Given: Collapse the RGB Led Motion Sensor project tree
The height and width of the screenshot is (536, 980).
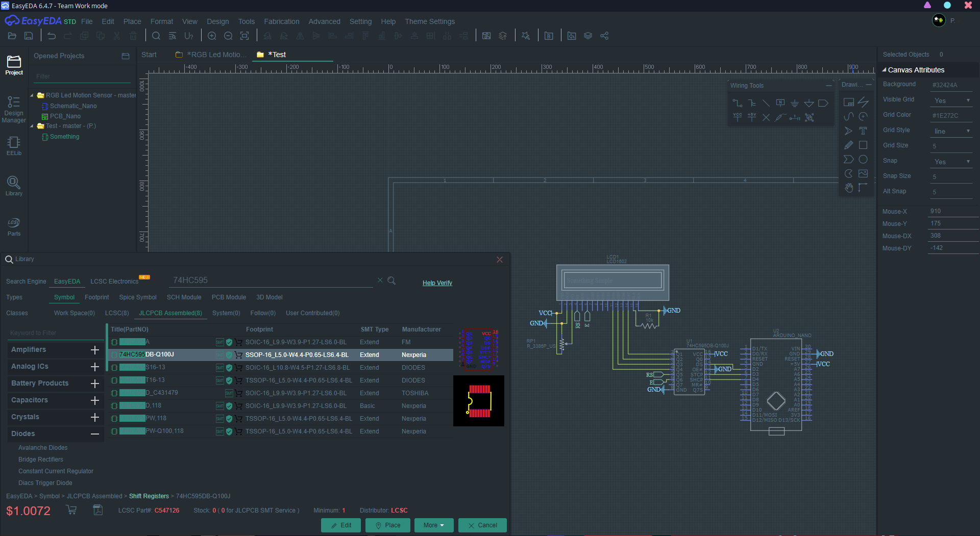Looking at the screenshot, I should point(32,95).
